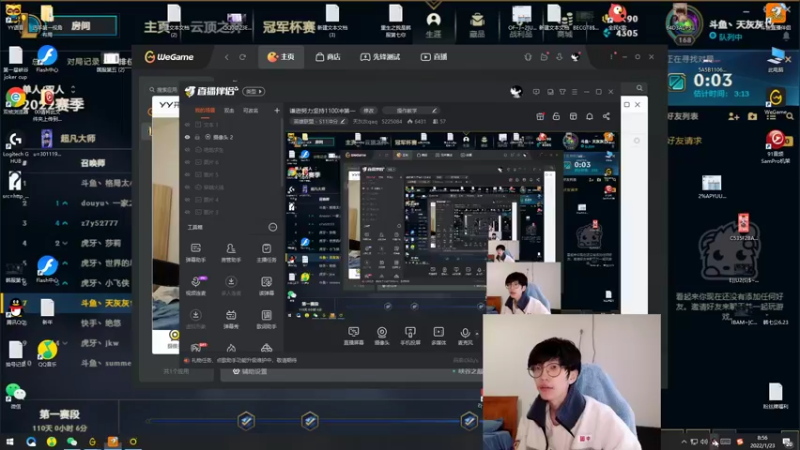Click the WeChat icon in the taskbar
The height and width of the screenshot is (450, 800).
[72, 441]
